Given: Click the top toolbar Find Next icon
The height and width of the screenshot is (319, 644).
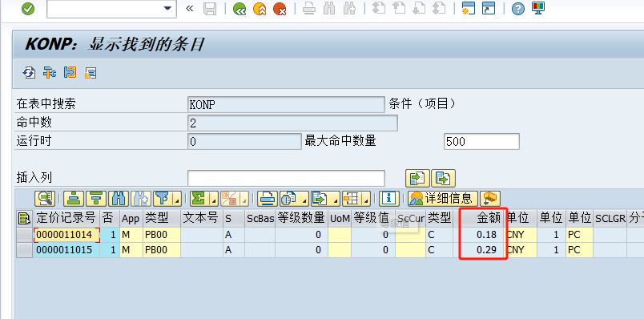Looking at the screenshot, I should pyautogui.click(x=349, y=9).
